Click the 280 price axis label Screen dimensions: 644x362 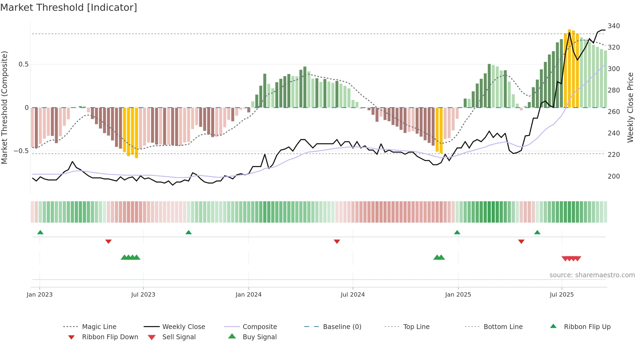click(x=614, y=90)
